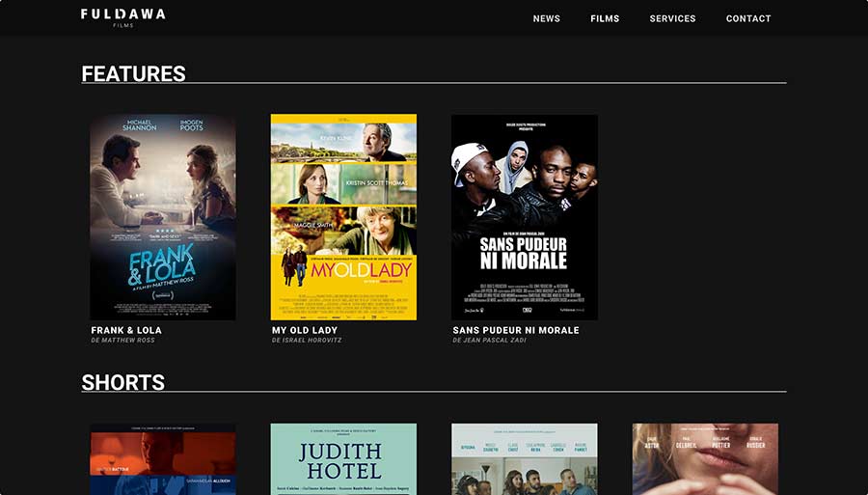The image size is (868, 495).
Task: Click the My Old Lady title link
Action: pos(305,330)
